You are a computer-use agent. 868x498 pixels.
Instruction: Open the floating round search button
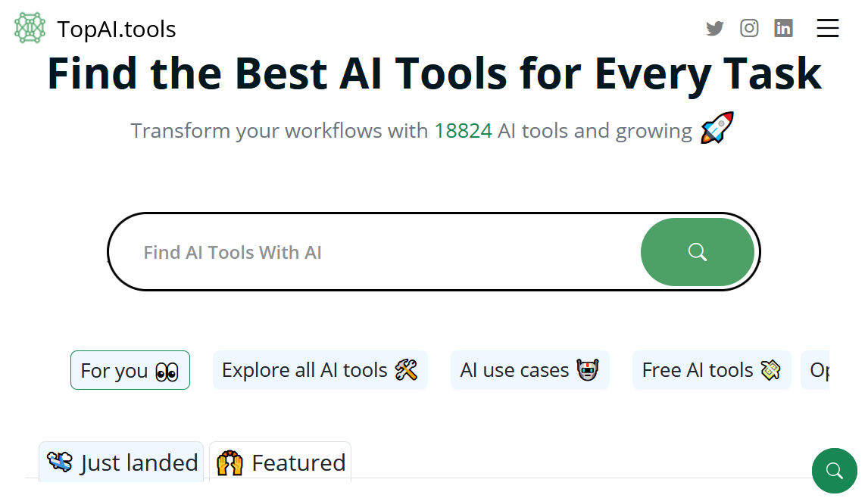[834, 471]
